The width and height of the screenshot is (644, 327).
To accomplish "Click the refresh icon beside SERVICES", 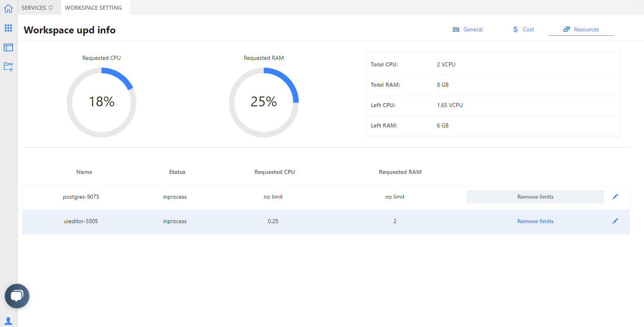I will coord(51,8).
